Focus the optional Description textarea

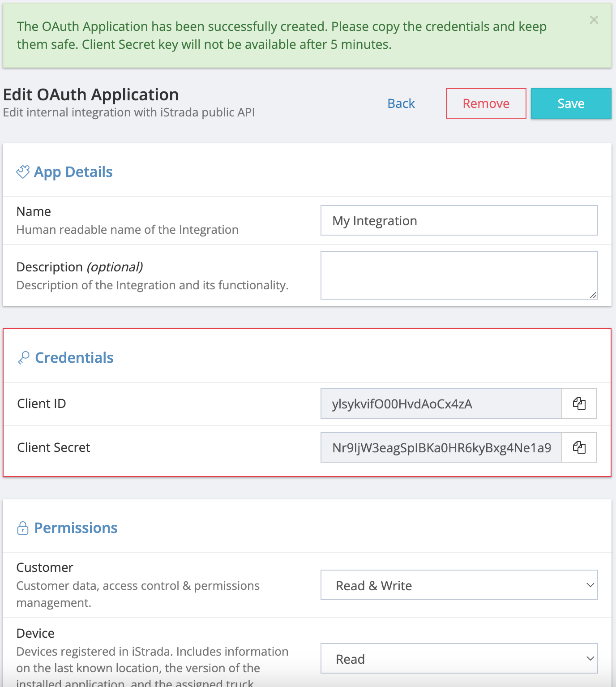[x=458, y=275]
